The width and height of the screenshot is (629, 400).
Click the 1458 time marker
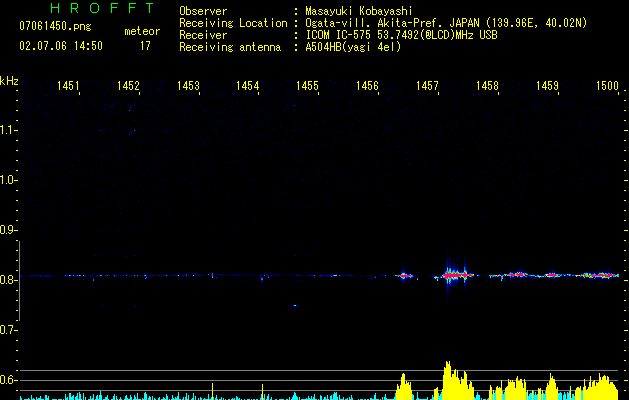[487, 86]
